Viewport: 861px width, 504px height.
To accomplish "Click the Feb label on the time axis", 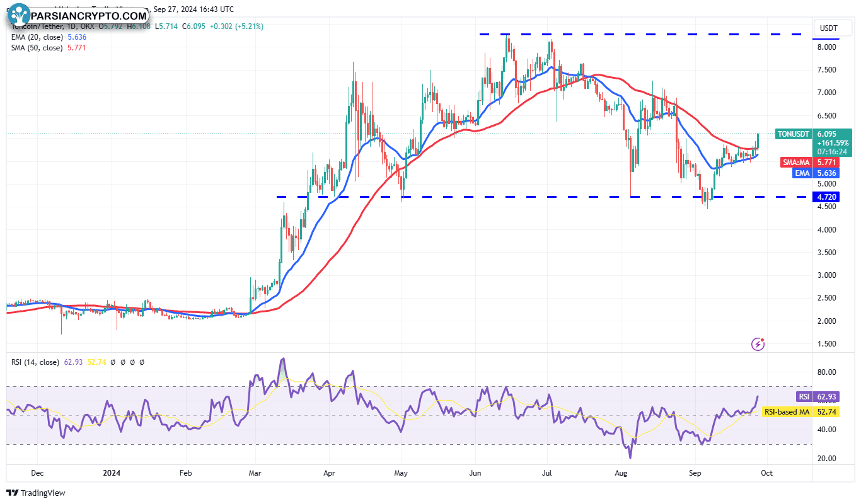I will point(185,472).
